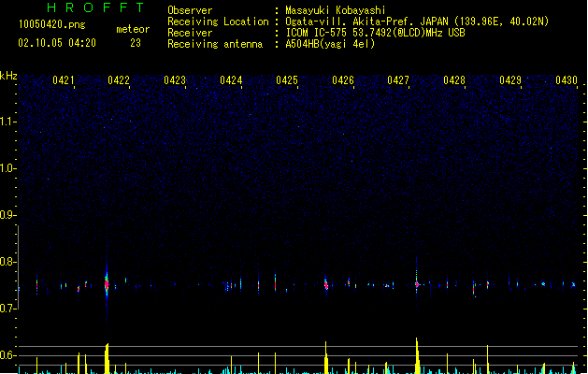This screenshot has width=588, height=374.
Task: Select the filename 10050420.png
Action: tap(51, 24)
